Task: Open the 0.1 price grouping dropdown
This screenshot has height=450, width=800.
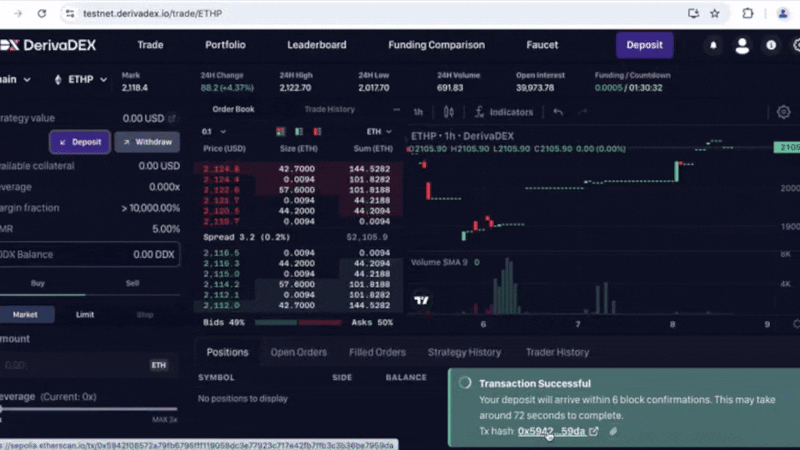Action: pyautogui.click(x=214, y=132)
